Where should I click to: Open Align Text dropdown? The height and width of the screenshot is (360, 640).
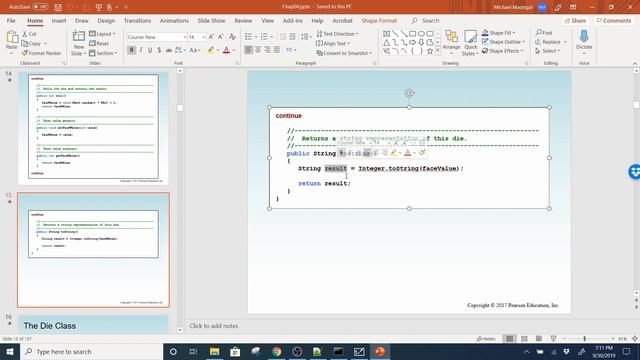333,43
